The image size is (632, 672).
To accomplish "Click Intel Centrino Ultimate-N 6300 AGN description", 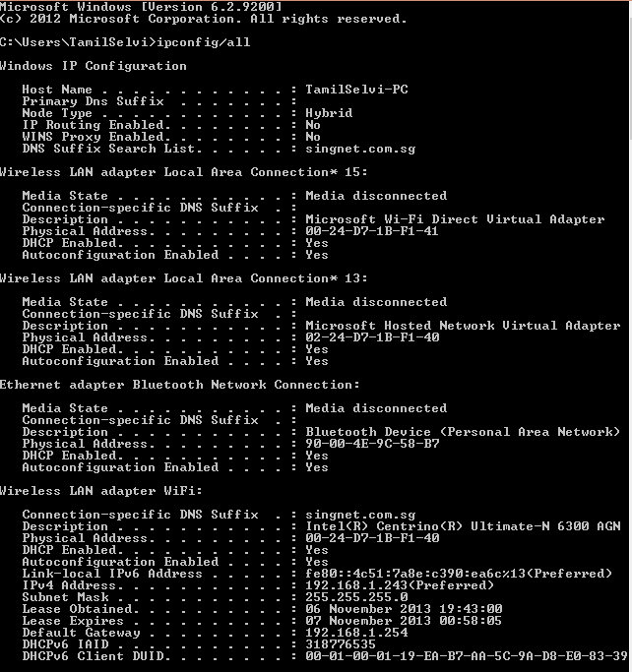I will pos(463,525).
